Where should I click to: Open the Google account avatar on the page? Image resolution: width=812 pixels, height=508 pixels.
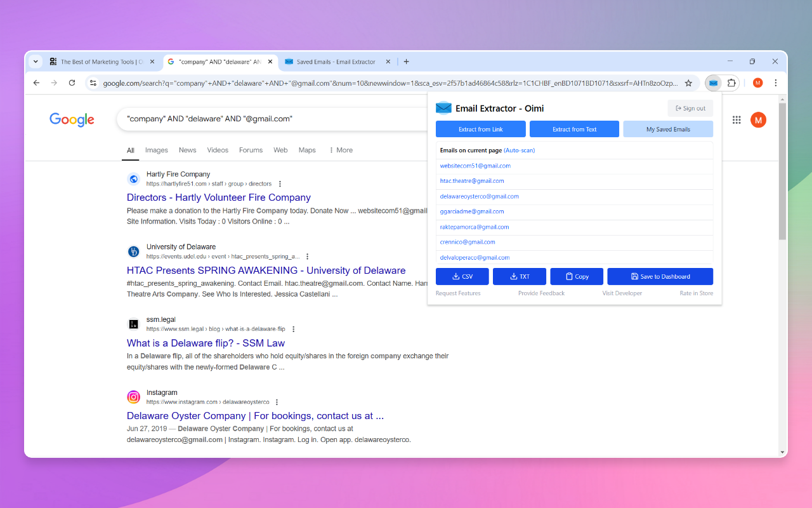pos(758,119)
